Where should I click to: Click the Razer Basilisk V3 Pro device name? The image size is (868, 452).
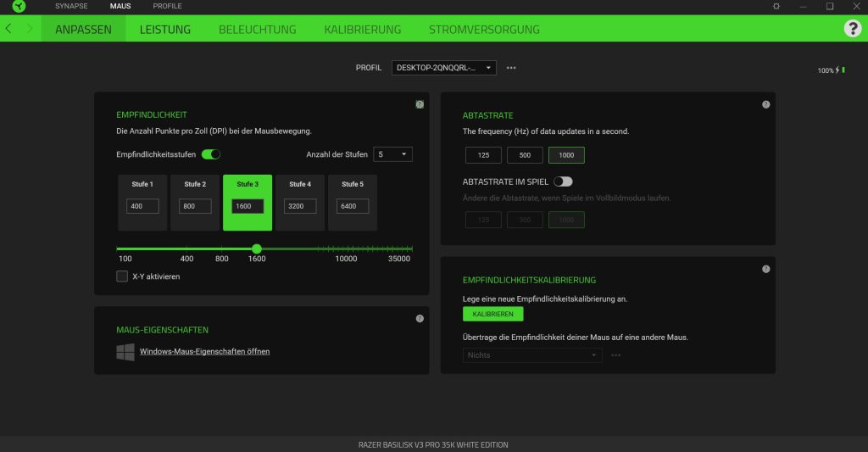click(433, 445)
